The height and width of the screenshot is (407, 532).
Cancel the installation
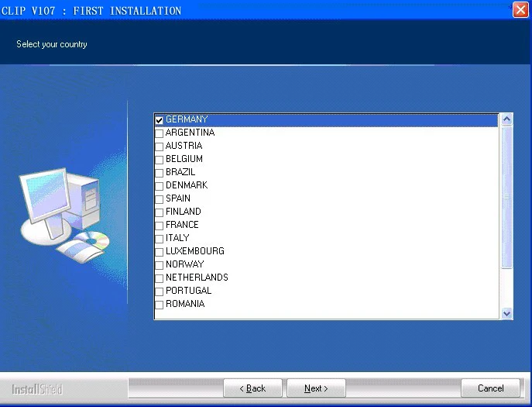(x=491, y=388)
